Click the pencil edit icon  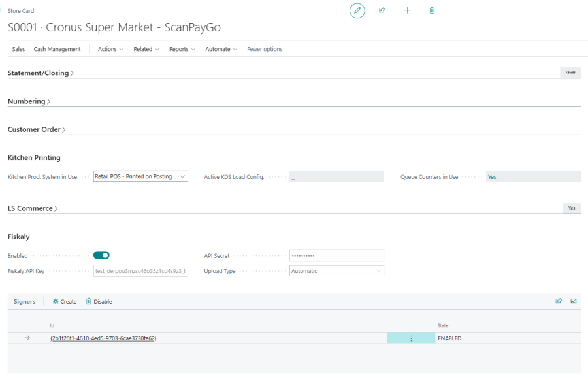[357, 10]
